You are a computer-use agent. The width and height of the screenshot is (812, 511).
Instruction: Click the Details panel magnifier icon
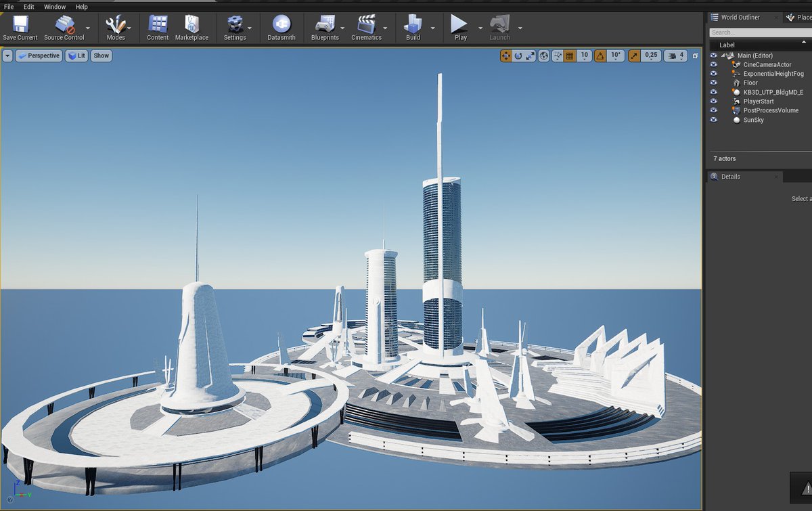click(714, 177)
